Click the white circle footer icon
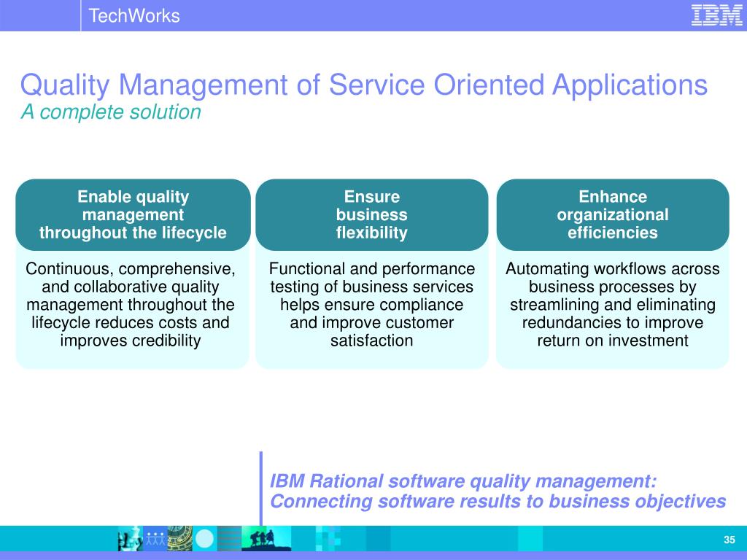The width and height of the screenshot is (747, 560). tap(205, 539)
